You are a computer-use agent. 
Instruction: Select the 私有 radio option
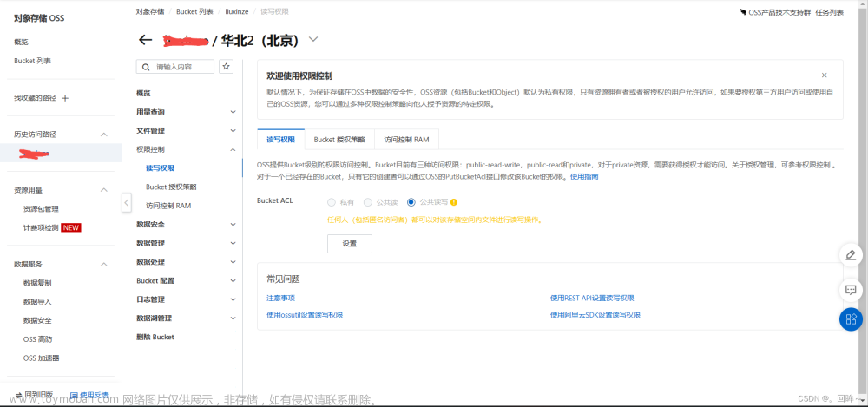click(x=332, y=202)
